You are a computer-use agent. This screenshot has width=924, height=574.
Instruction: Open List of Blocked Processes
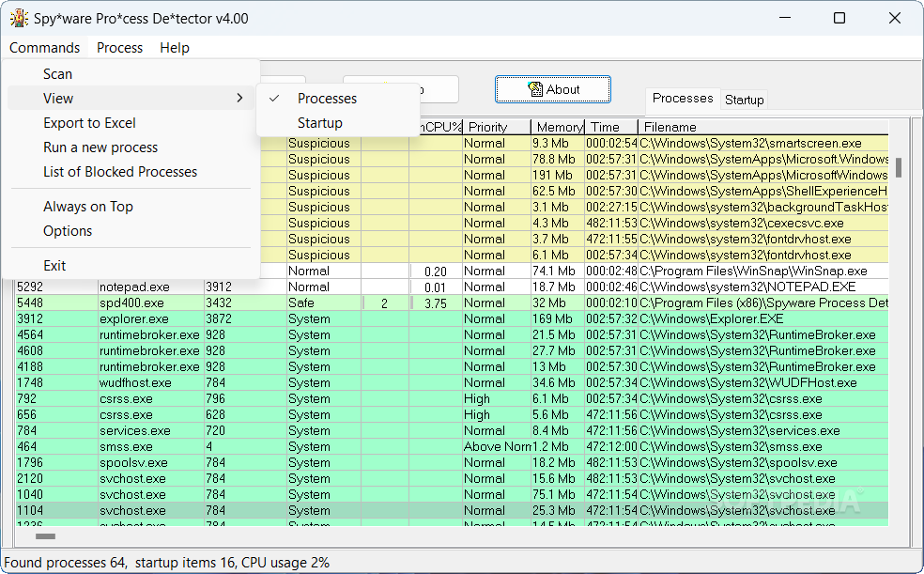[131, 172]
